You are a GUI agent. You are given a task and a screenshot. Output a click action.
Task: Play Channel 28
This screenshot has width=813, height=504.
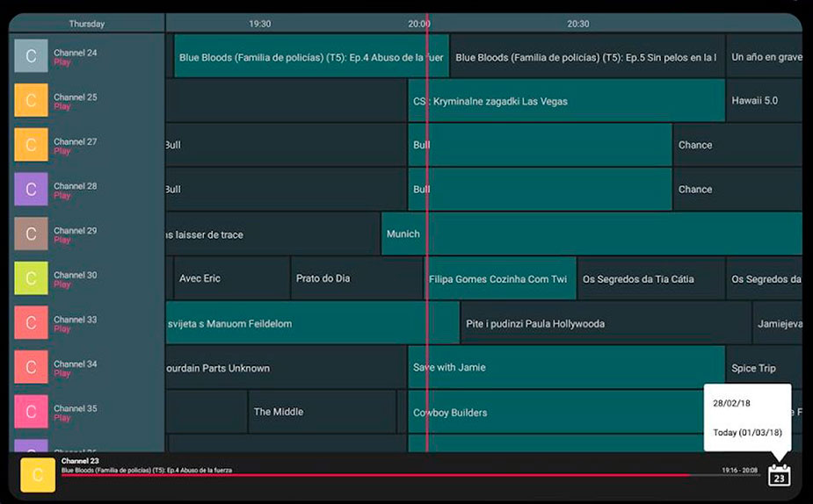(62, 196)
